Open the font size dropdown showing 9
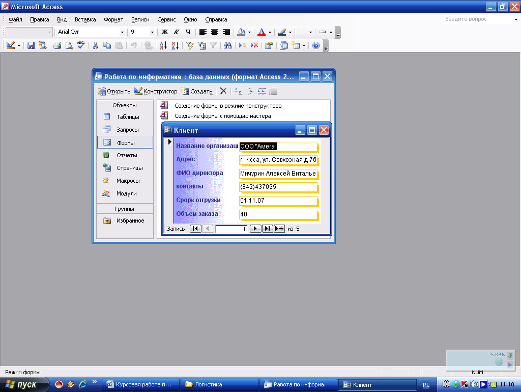Screen dimensions: 521x392 (x=152, y=32)
